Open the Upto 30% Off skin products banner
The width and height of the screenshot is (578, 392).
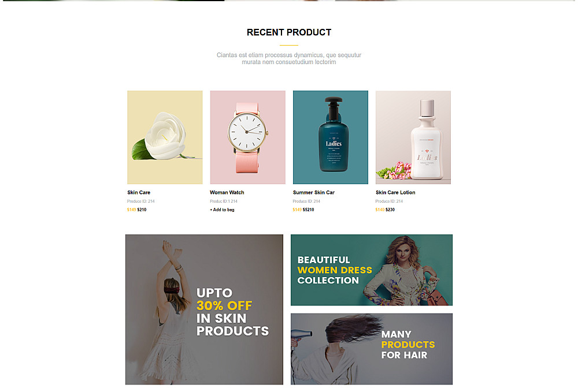(x=204, y=309)
